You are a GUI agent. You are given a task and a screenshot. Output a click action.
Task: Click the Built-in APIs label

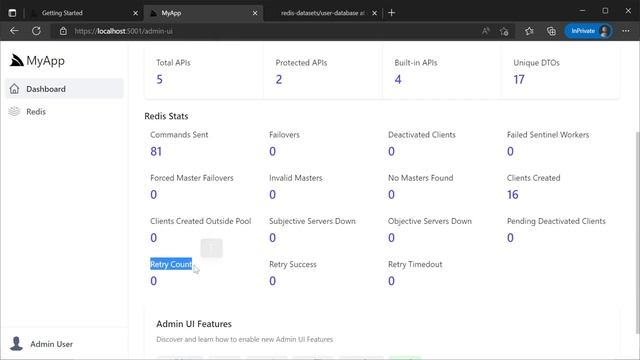(x=416, y=63)
